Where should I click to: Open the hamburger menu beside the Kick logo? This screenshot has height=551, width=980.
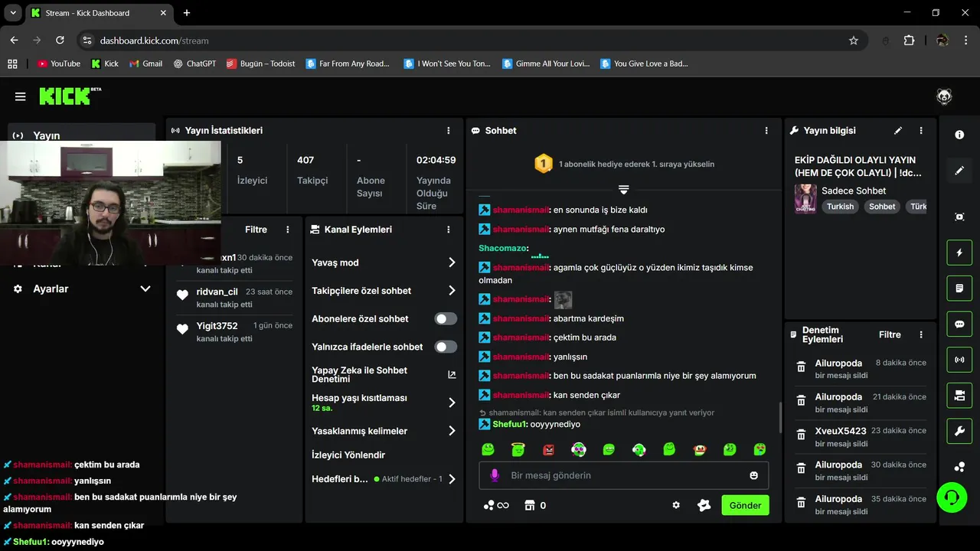click(x=21, y=96)
